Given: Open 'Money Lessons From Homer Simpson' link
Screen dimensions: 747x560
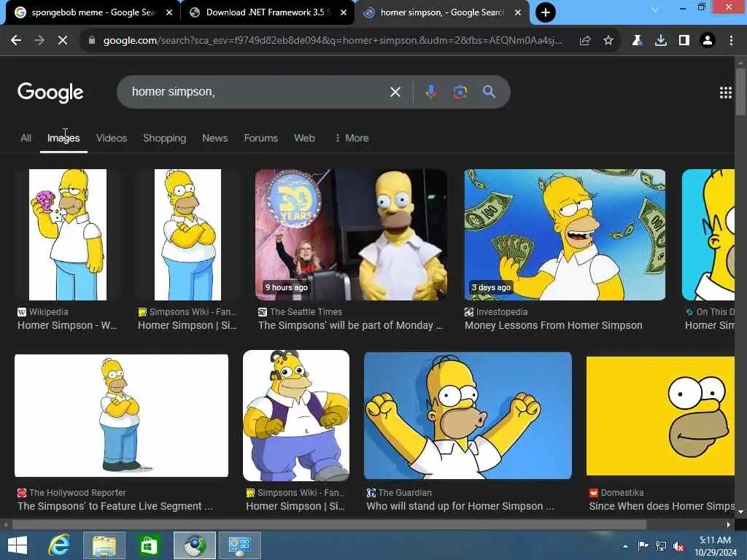Looking at the screenshot, I should (554, 326).
